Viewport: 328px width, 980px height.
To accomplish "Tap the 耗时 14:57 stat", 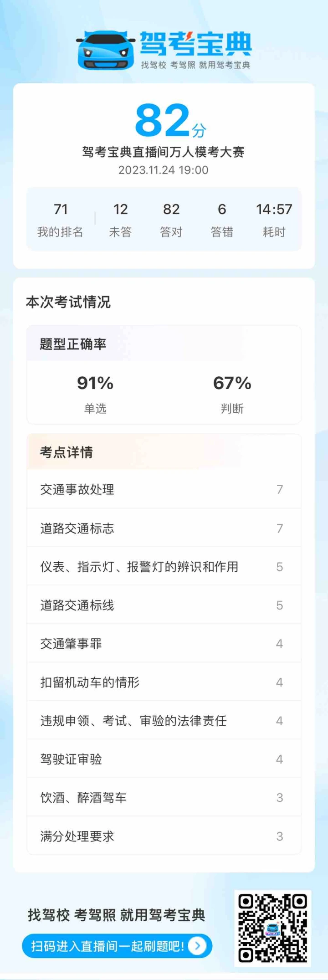I will [x=274, y=220].
